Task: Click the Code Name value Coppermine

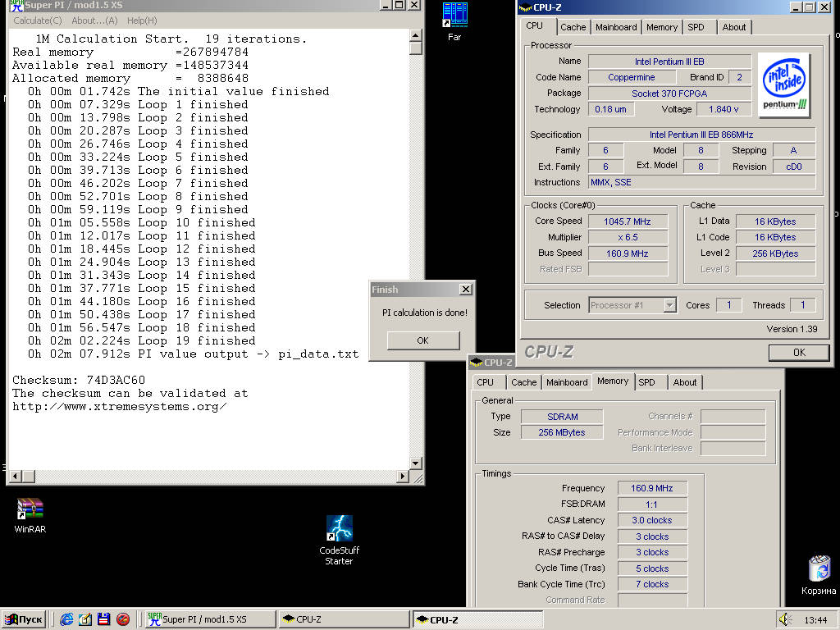Action: click(631, 77)
